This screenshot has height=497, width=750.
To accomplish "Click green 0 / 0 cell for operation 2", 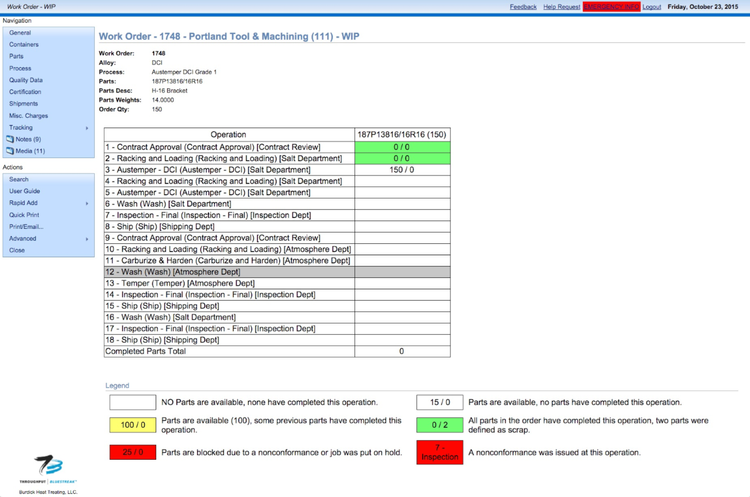I will click(x=402, y=158).
